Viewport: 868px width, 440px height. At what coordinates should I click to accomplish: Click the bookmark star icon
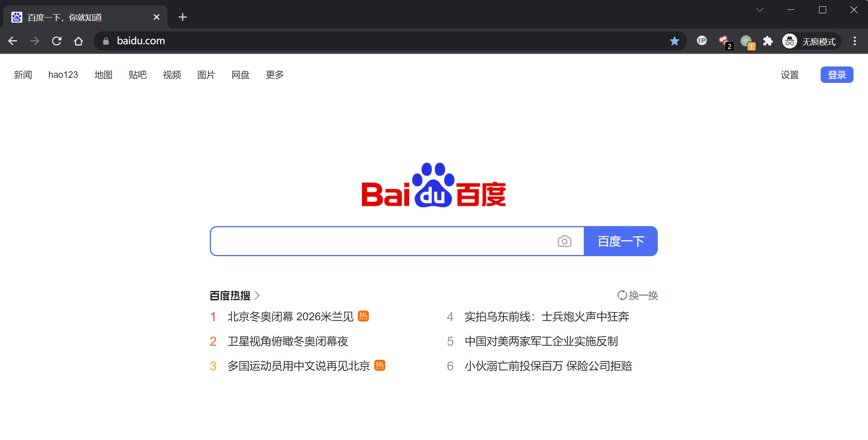click(x=674, y=41)
